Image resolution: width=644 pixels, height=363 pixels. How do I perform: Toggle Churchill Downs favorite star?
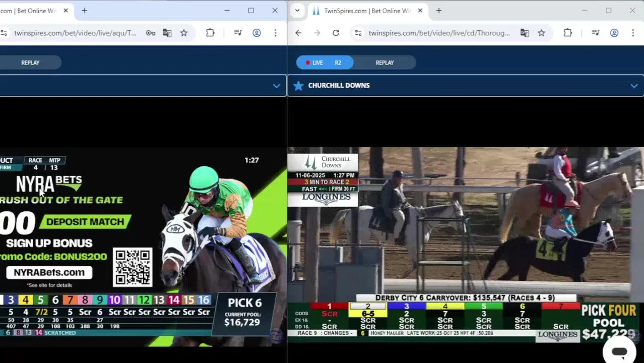tap(298, 85)
